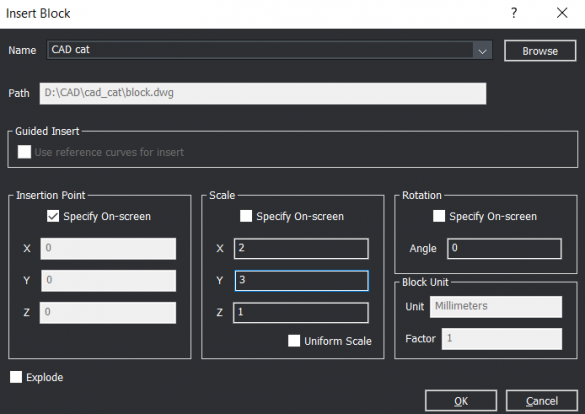Screen dimensions: 585x414
Task: Click the Block Unit Factor field
Action: click(x=502, y=339)
